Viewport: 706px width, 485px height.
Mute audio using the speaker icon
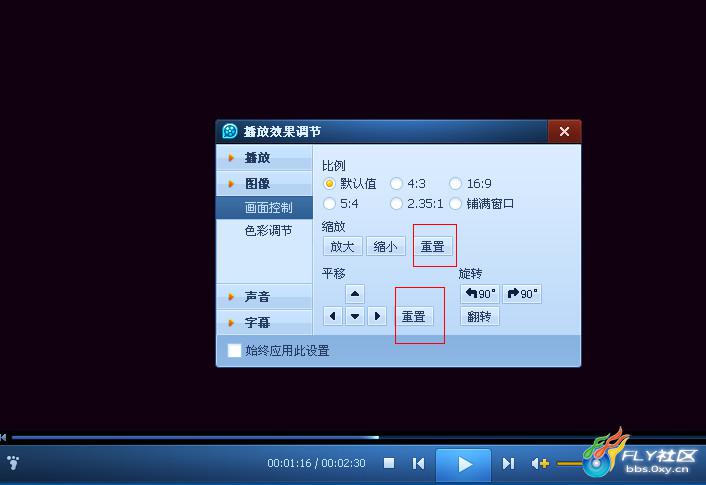(x=539, y=463)
